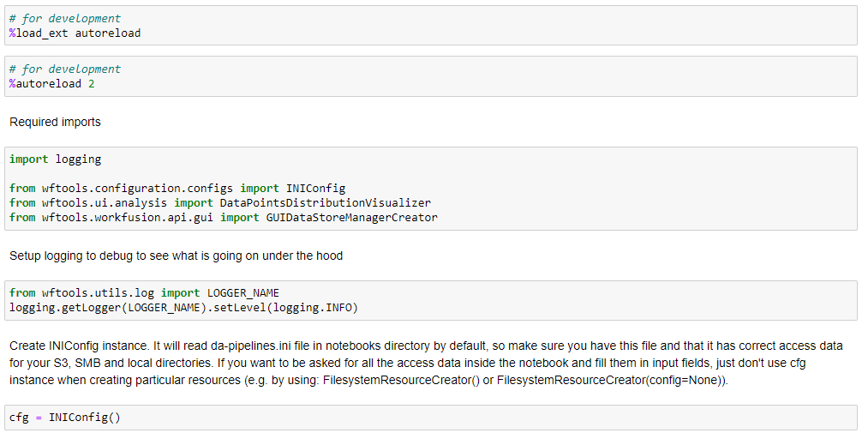Click 'wftools.workfusion.api.gui' module name
The width and height of the screenshot is (868, 439).
click(128, 217)
